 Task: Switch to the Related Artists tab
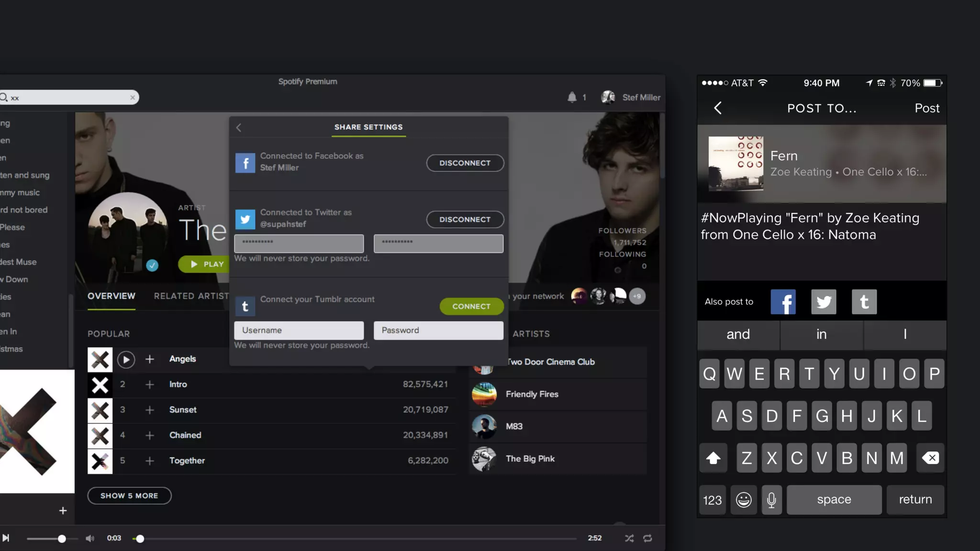[191, 296]
